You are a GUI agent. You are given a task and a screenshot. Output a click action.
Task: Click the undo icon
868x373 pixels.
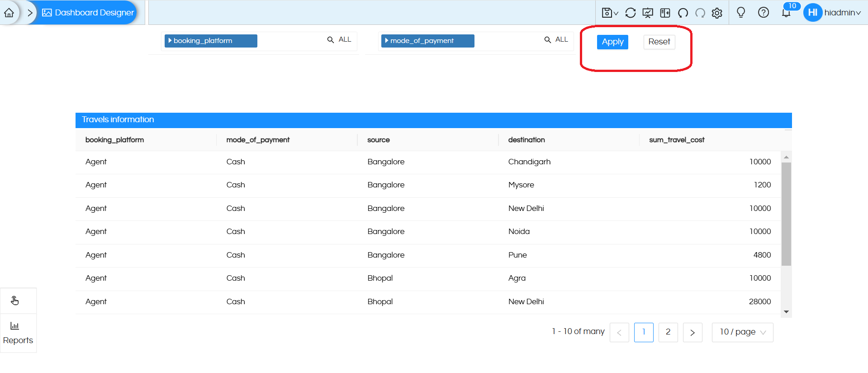pos(683,13)
